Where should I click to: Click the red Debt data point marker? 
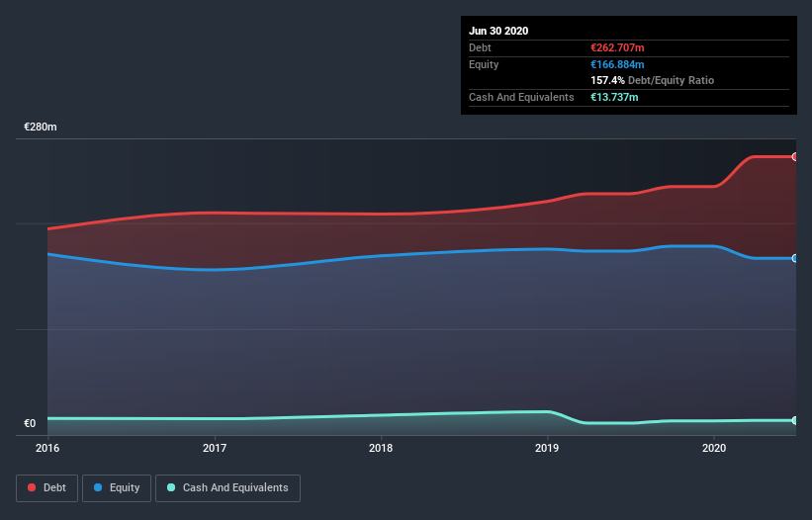(795, 157)
